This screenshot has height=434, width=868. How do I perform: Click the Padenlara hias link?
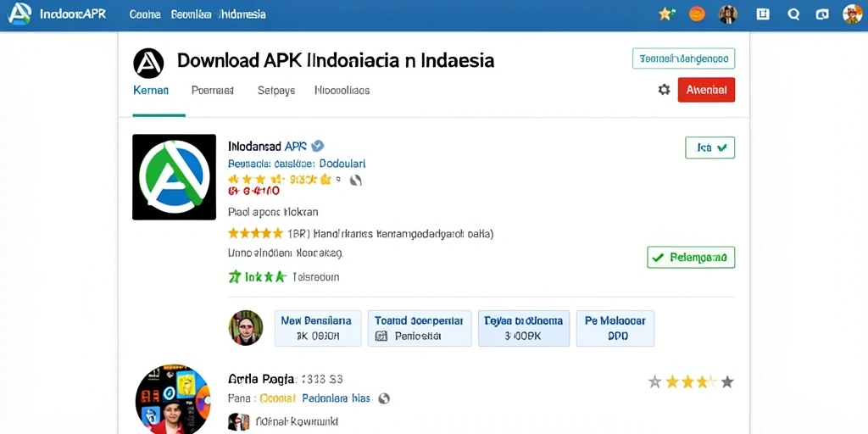[x=337, y=398]
